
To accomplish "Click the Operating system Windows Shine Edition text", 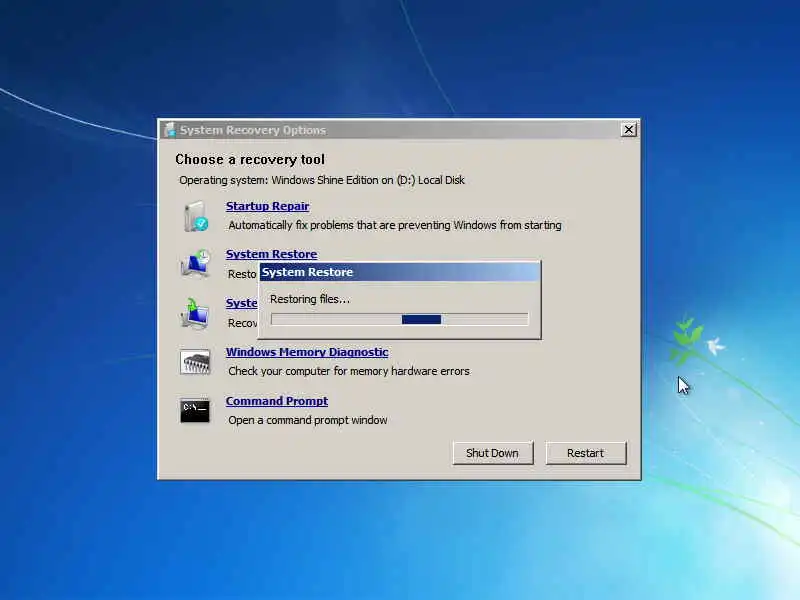I will [322, 180].
